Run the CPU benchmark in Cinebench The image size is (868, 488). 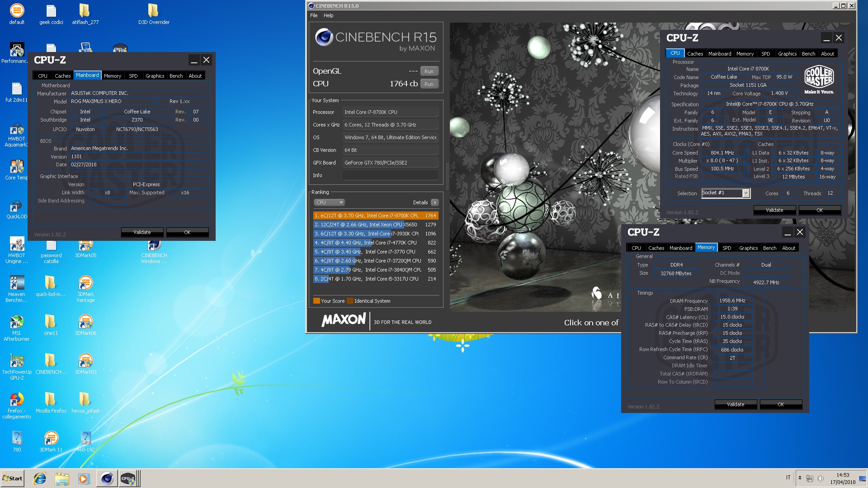(x=429, y=84)
